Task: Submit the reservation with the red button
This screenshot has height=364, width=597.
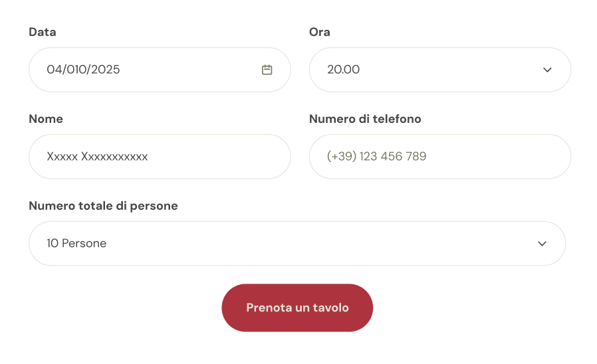Action: (x=297, y=308)
